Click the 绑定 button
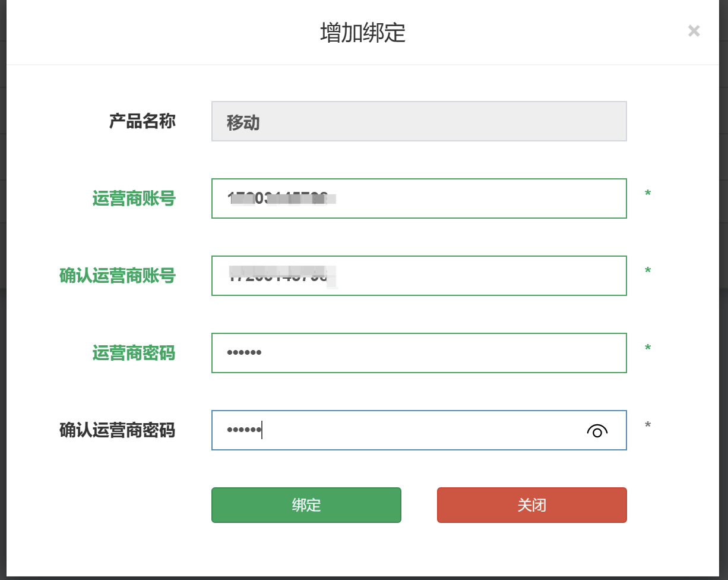 pyautogui.click(x=306, y=505)
